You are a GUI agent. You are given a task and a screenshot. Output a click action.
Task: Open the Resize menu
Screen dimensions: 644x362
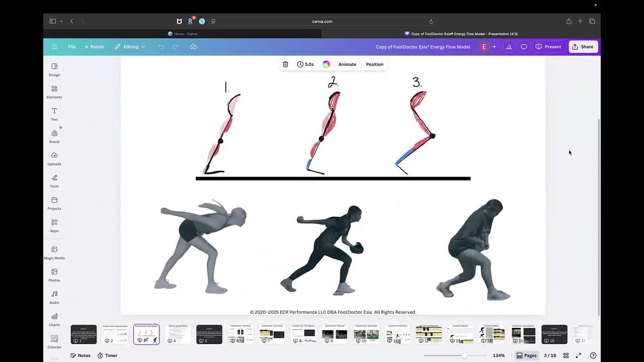point(94,47)
